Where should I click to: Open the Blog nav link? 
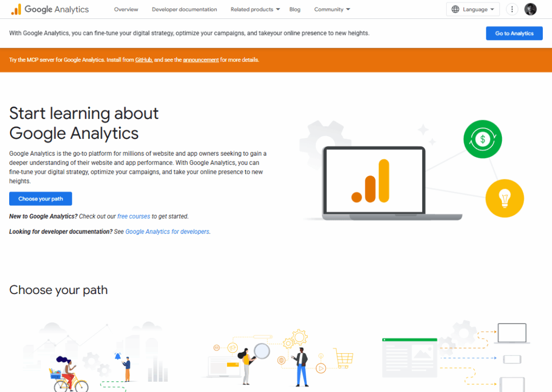(295, 9)
